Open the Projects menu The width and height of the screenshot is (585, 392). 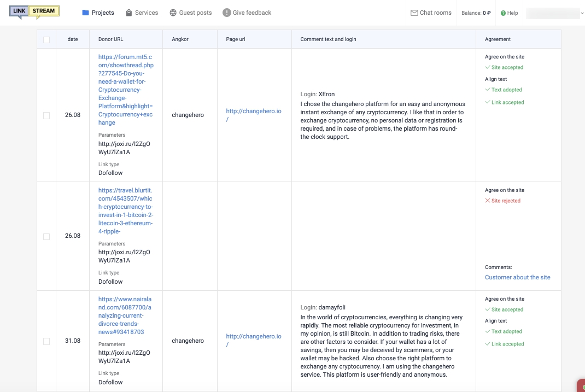click(98, 13)
